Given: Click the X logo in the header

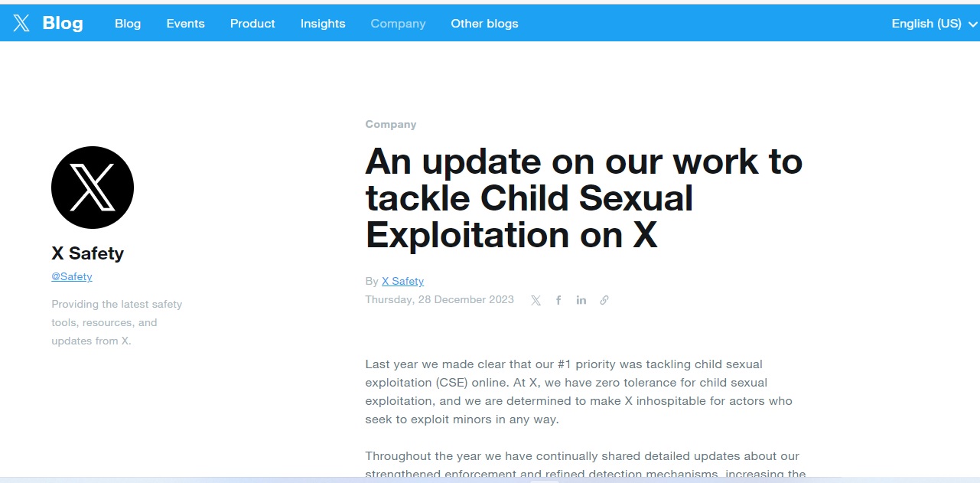Looking at the screenshot, I should tap(21, 23).
